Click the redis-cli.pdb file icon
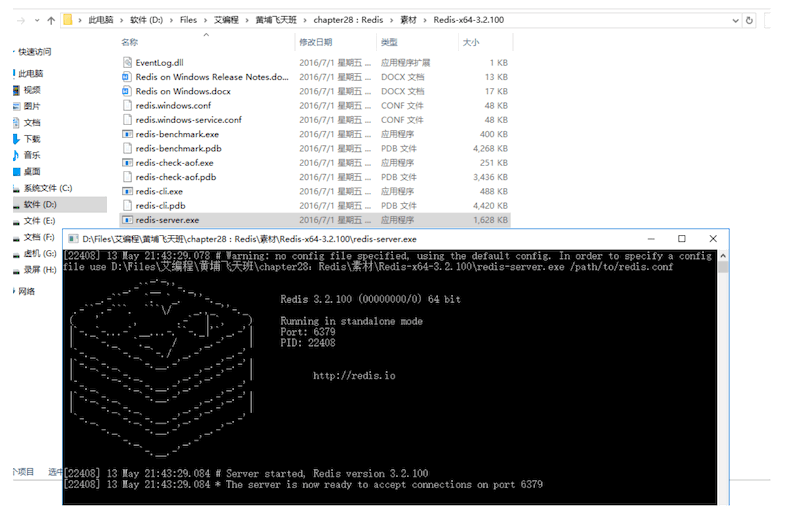 point(127,206)
